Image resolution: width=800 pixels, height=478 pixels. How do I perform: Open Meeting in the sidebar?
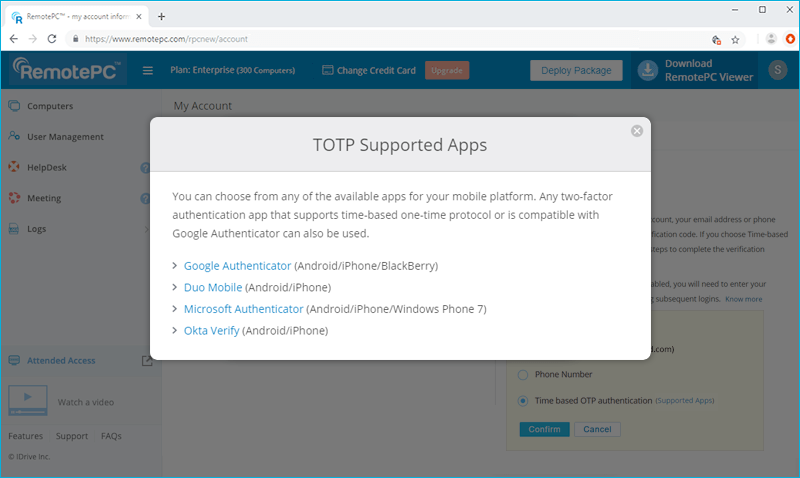[x=44, y=198]
